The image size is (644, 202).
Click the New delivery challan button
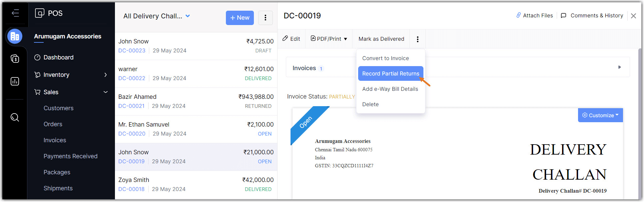[240, 18]
